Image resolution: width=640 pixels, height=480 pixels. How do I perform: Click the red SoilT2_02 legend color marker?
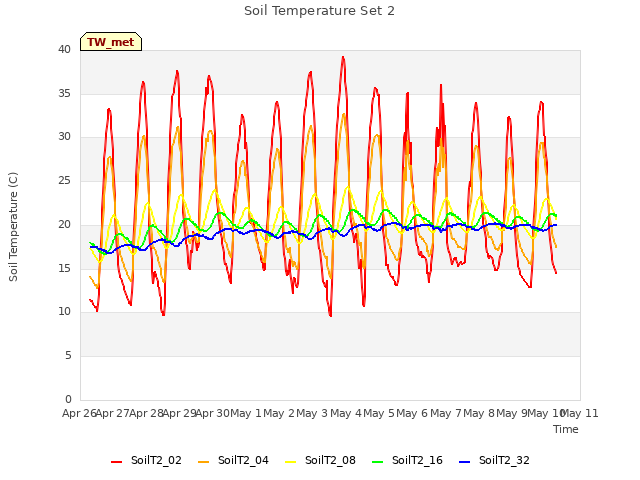[116, 462]
